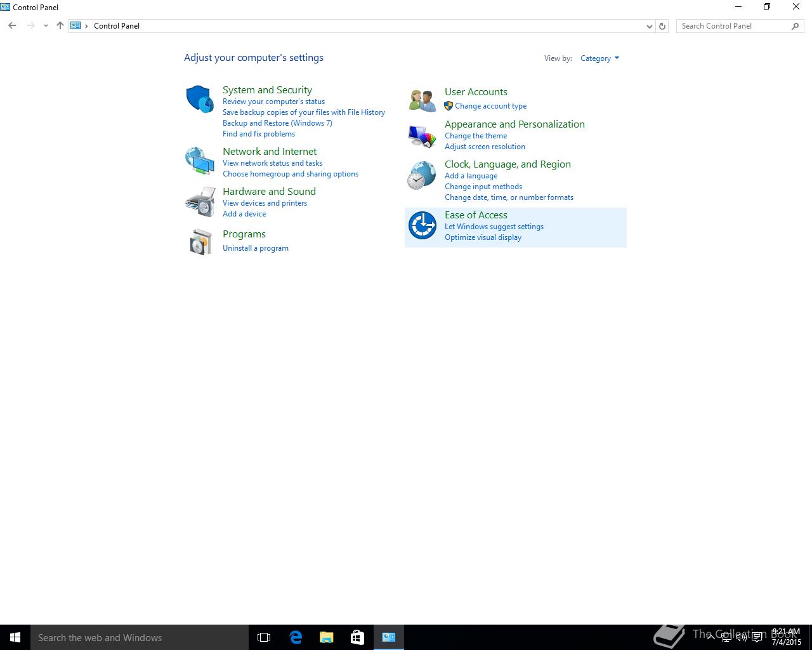Click Adjust screen resolution
Image resolution: width=812 pixels, height=650 pixels.
pos(485,147)
